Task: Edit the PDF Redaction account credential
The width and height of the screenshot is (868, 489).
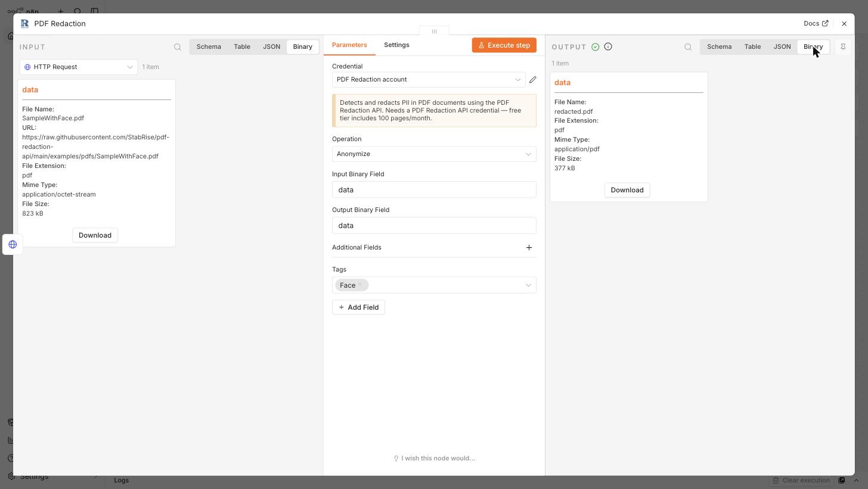Action: pyautogui.click(x=533, y=79)
